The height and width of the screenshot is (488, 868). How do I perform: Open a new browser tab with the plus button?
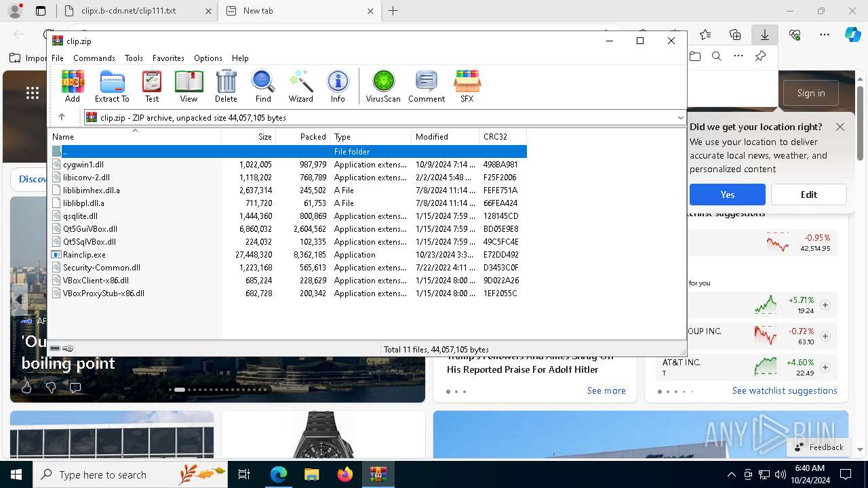pyautogui.click(x=393, y=11)
